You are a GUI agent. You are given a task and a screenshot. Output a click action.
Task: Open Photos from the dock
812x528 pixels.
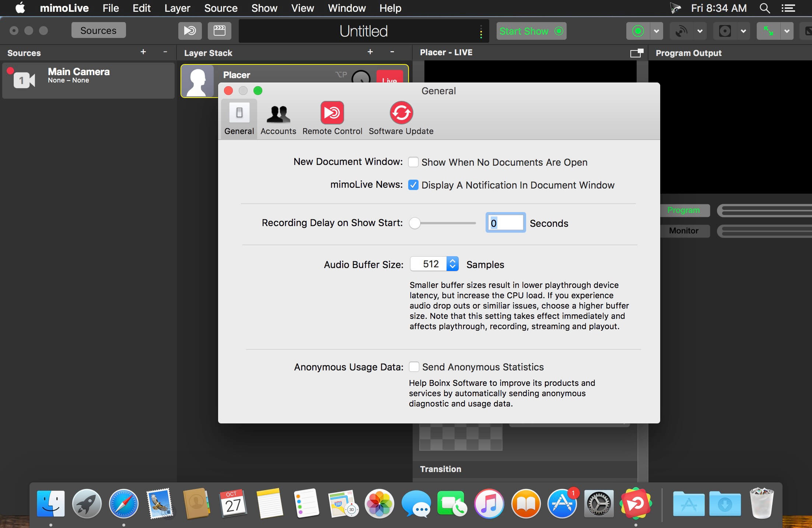tap(379, 503)
